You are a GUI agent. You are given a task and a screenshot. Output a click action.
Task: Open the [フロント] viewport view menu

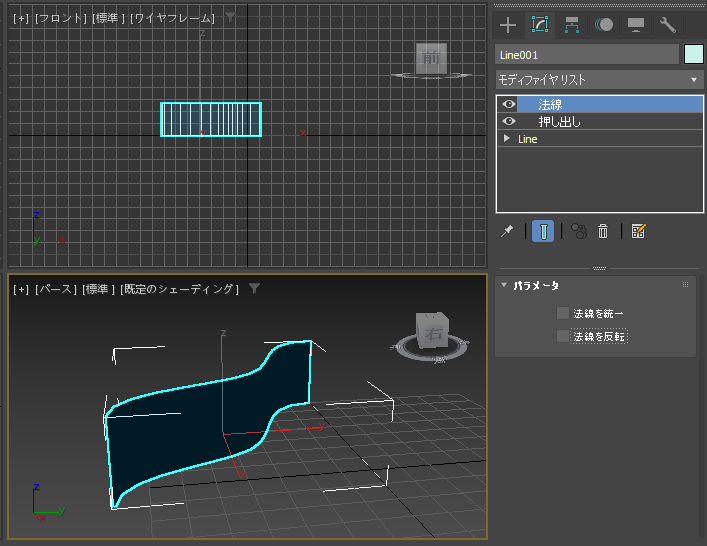pyautogui.click(x=62, y=18)
